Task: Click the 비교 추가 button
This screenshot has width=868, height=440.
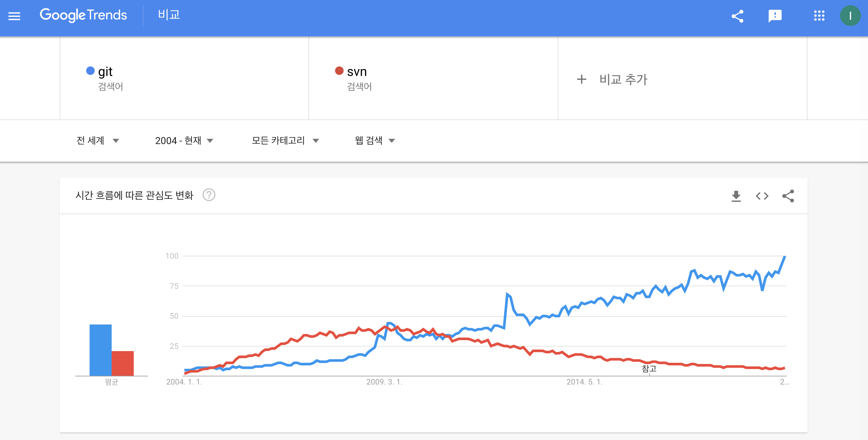Action: click(612, 79)
